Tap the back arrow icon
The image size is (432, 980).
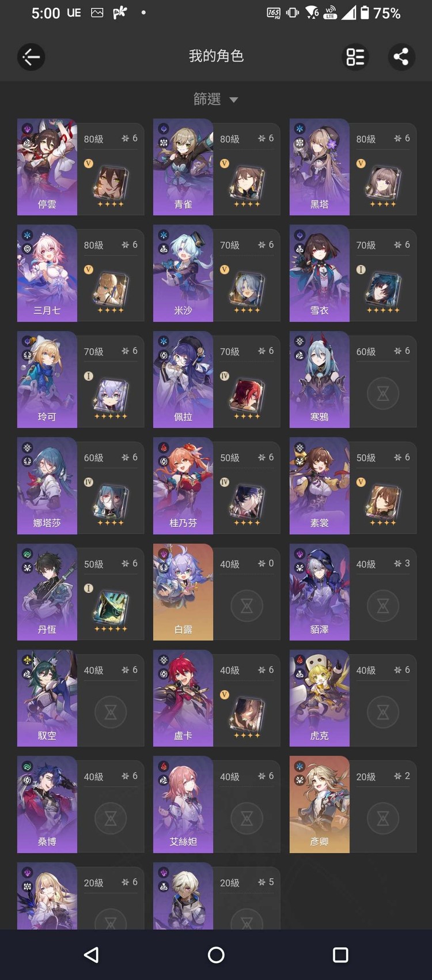31,56
